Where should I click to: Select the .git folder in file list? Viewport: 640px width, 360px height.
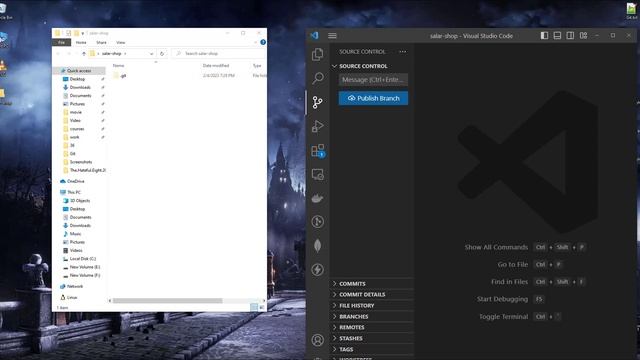pyautogui.click(x=123, y=76)
